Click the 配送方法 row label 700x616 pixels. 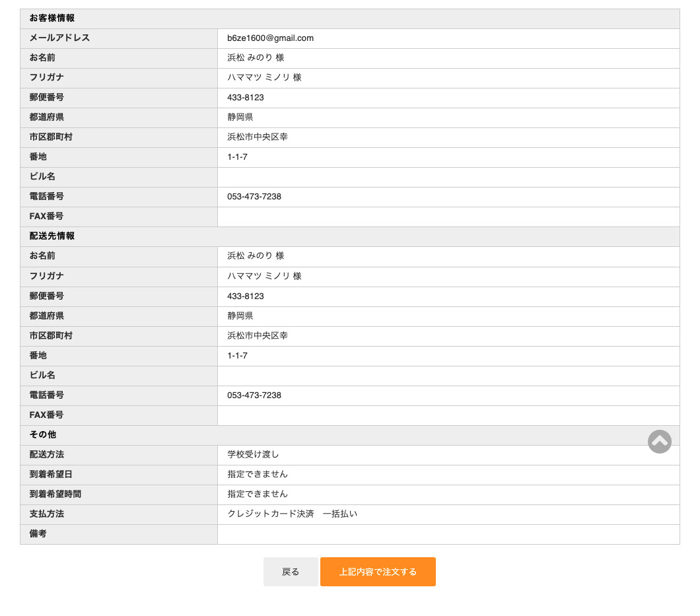point(47,455)
